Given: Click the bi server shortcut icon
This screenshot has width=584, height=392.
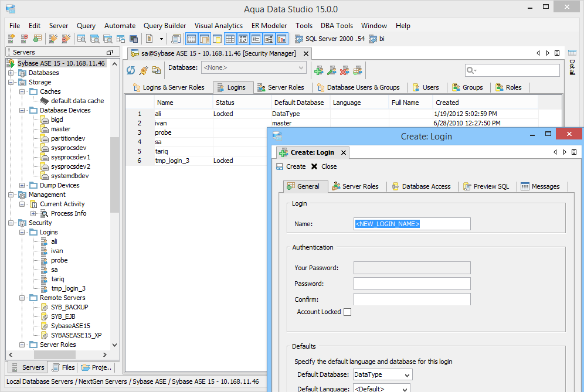Looking at the screenshot, I should coord(377,39).
